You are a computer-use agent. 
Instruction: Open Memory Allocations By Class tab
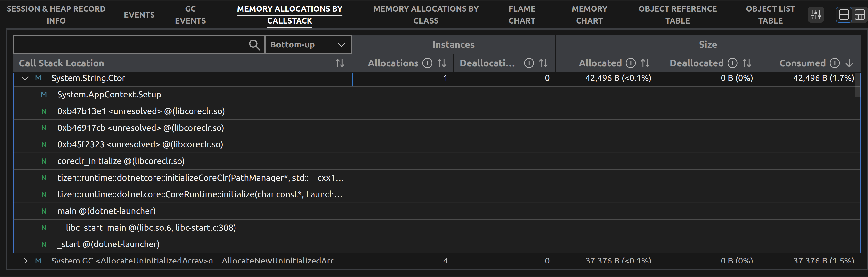426,15
